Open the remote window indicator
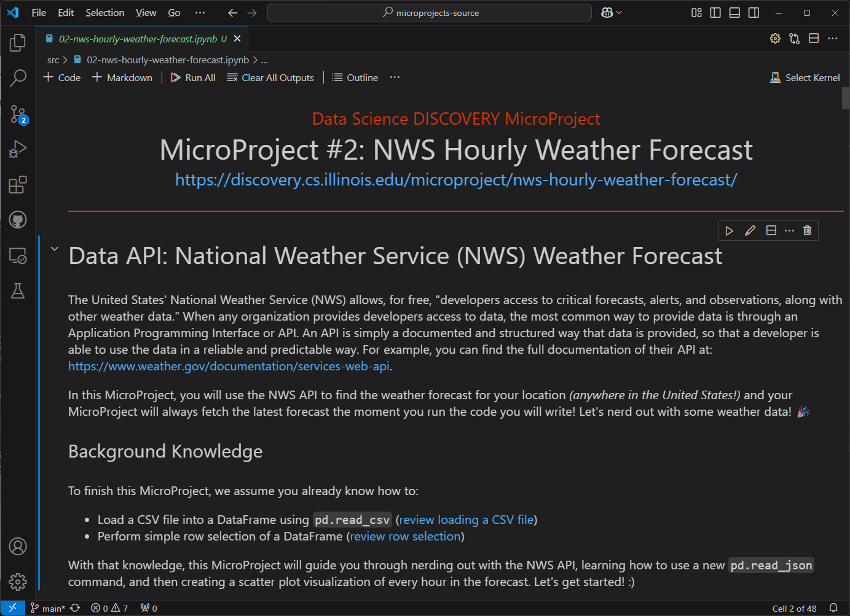The image size is (850, 616). pos(12,608)
